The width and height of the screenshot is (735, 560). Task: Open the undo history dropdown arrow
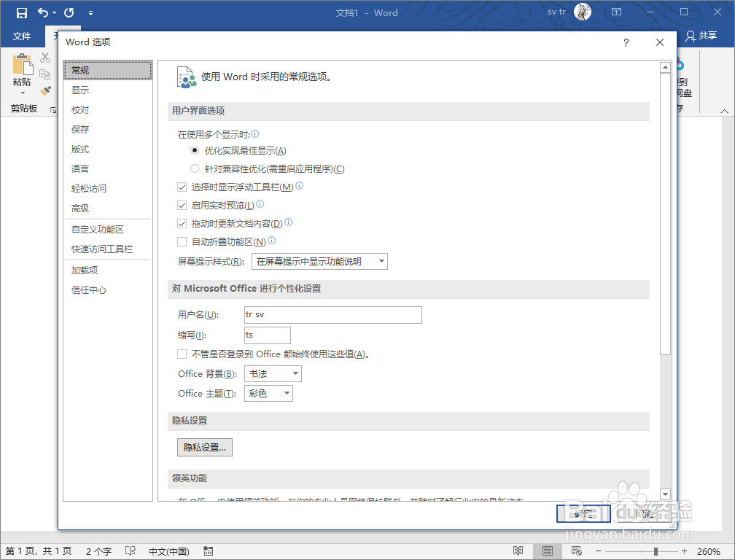coord(55,12)
